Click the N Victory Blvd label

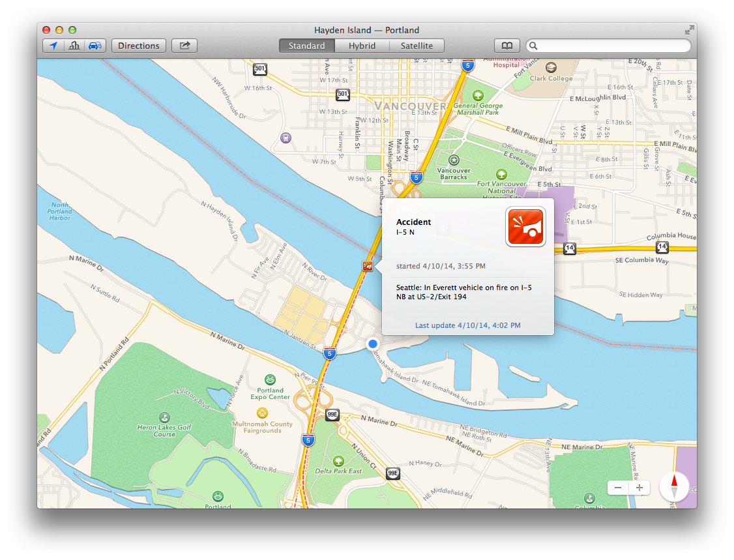click(x=192, y=398)
